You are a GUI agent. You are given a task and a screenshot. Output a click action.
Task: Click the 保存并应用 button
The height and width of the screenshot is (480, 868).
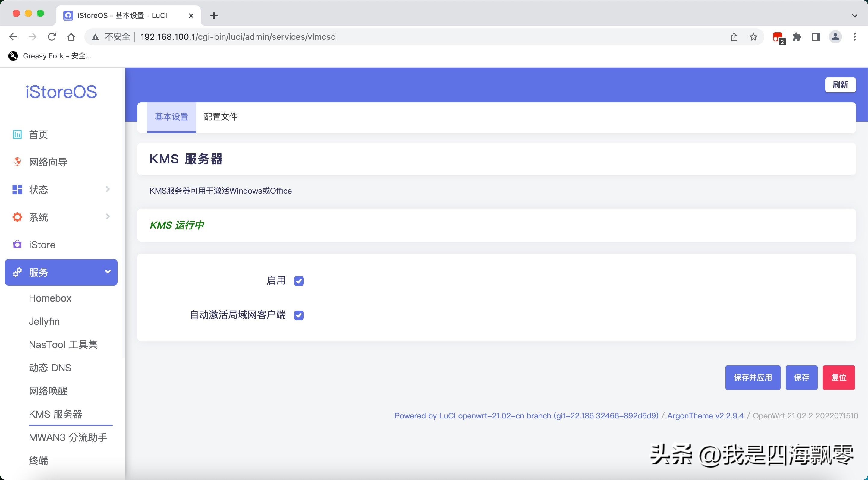(753, 377)
